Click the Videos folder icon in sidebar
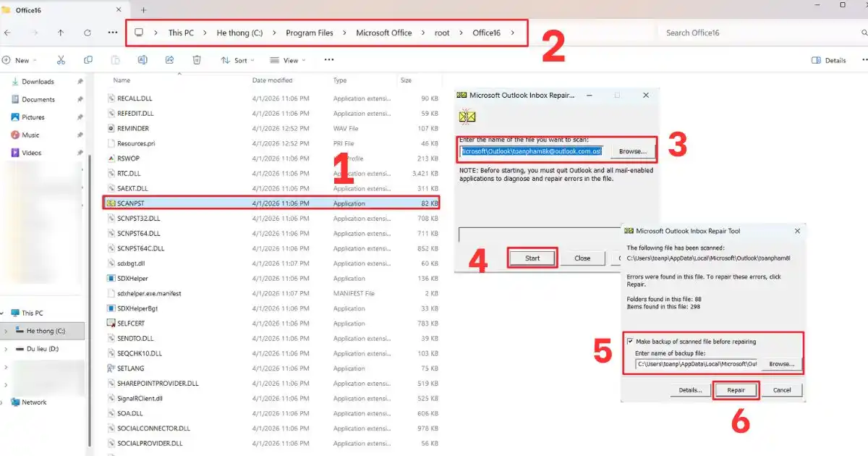The height and width of the screenshot is (456, 868). [15, 153]
